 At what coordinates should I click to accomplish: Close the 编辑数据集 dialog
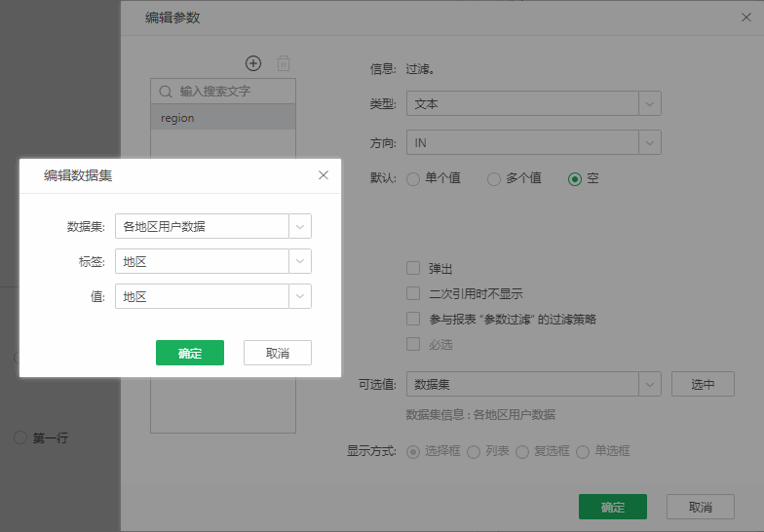(324, 175)
